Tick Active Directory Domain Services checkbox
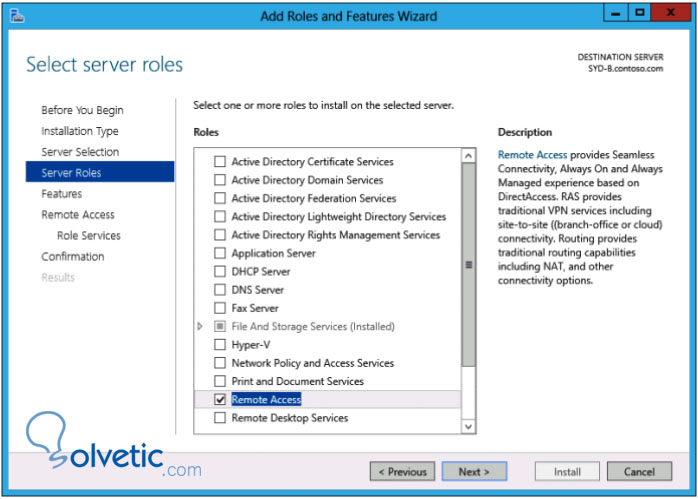The height and width of the screenshot is (499, 698). tap(220, 179)
